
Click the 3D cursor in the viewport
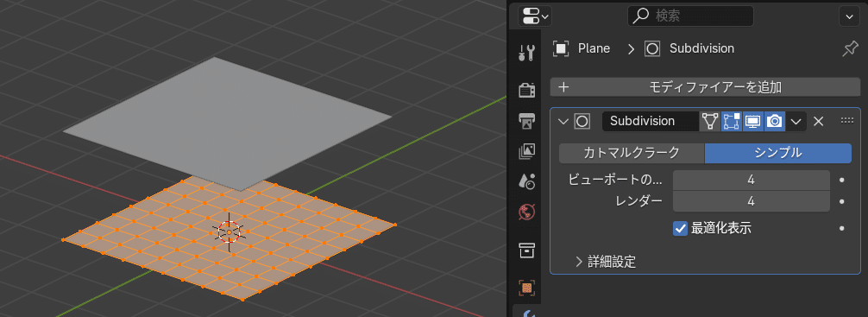[230, 232]
